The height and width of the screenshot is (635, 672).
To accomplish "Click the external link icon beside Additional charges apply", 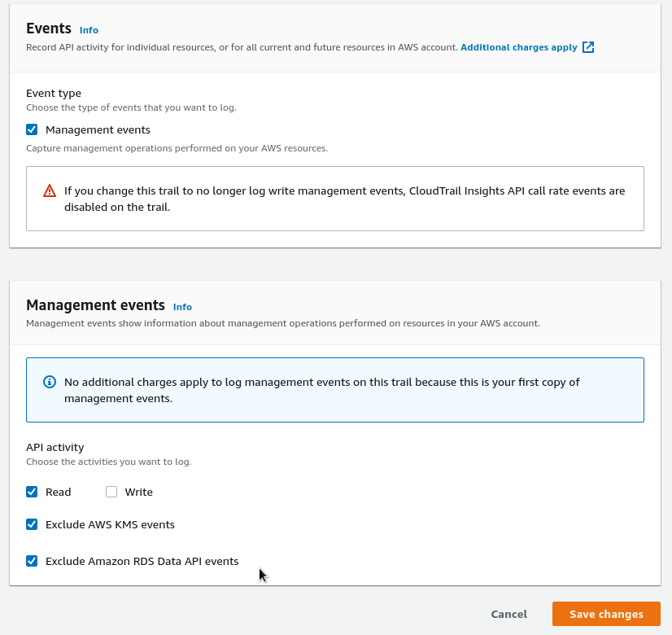I will coord(587,46).
